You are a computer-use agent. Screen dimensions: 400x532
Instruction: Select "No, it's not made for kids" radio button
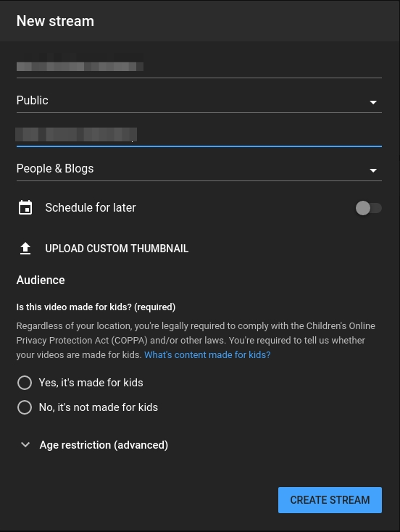coord(25,407)
